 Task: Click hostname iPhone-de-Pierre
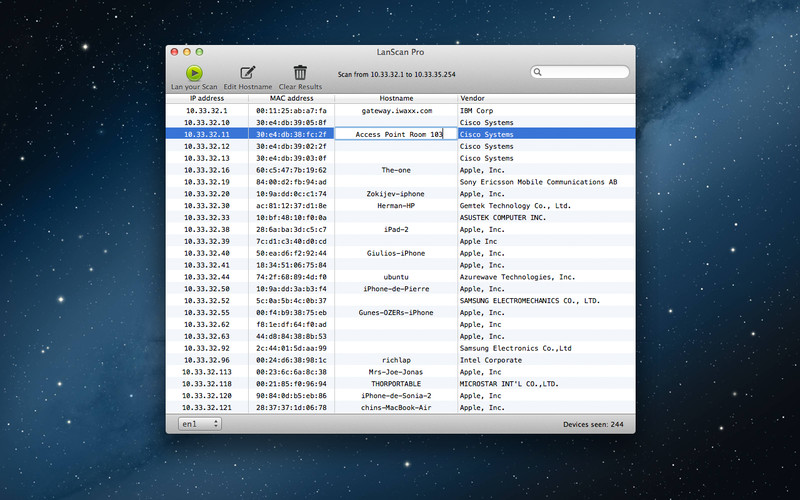(x=396, y=289)
